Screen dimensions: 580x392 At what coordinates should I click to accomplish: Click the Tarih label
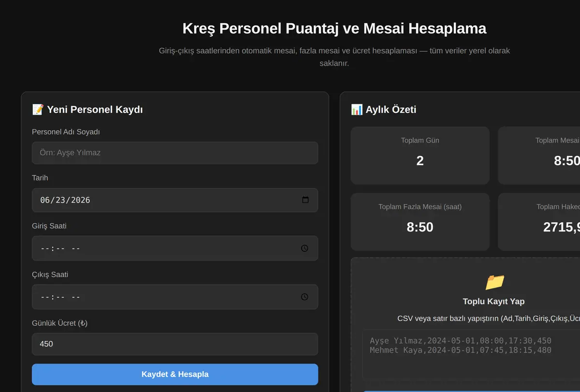[40, 178]
